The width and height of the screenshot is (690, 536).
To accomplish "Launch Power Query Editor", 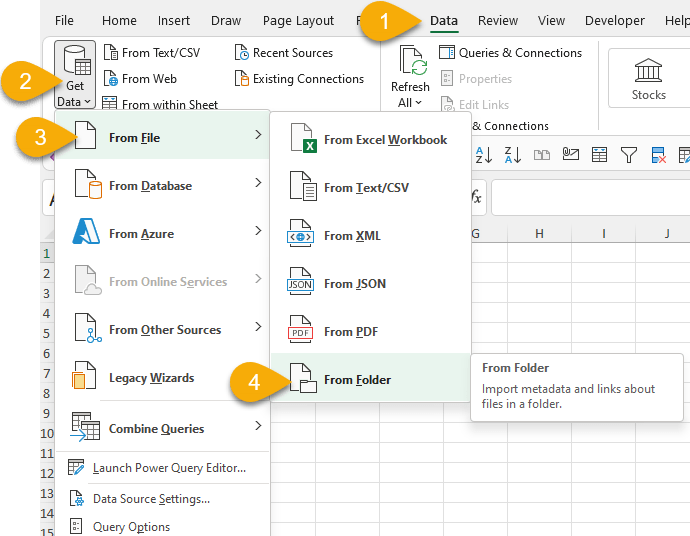I will click(168, 468).
